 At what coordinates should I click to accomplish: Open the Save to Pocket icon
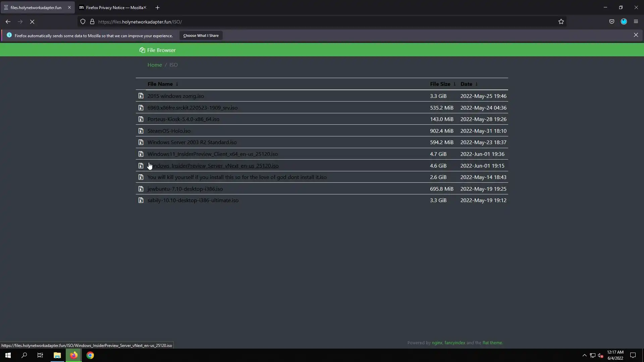pos(612,22)
